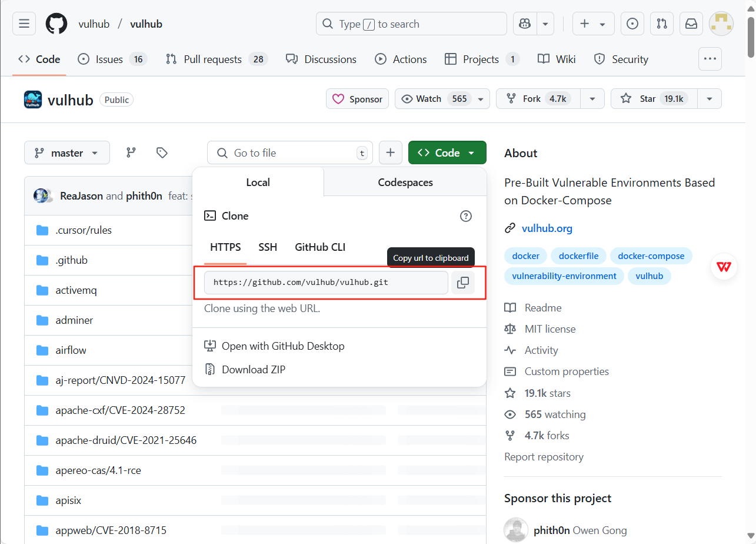The image size is (756, 544).
Task: Sponsor the project heart button
Action: click(x=358, y=99)
